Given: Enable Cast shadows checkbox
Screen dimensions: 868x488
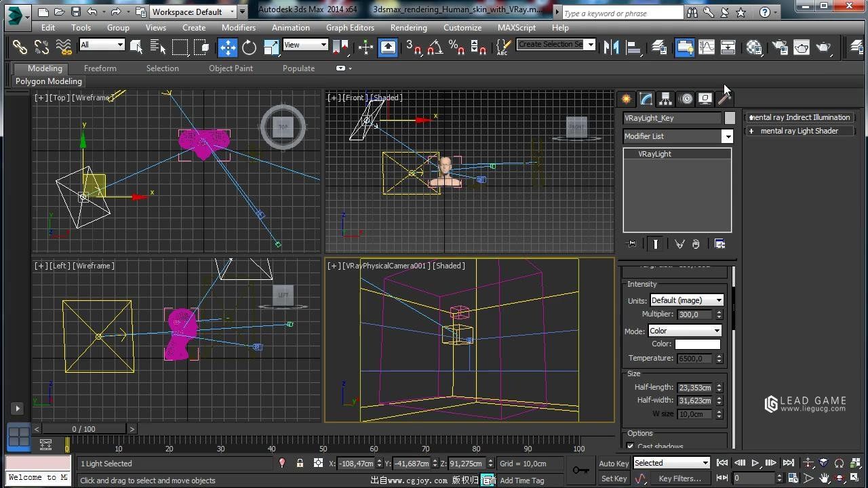Looking at the screenshot, I should coord(631,445).
